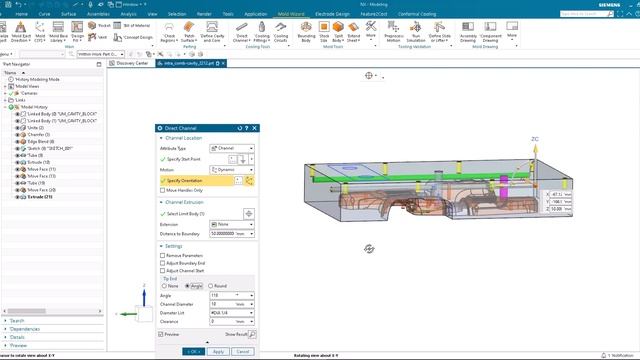Open the Notification indicator in status bar
The width and height of the screenshot is (640, 360).
click(x=617, y=356)
